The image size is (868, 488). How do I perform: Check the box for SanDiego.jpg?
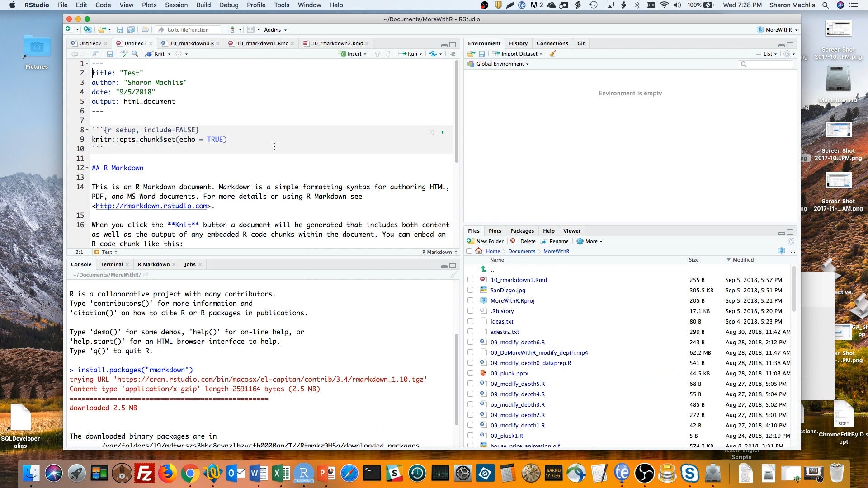pos(470,290)
